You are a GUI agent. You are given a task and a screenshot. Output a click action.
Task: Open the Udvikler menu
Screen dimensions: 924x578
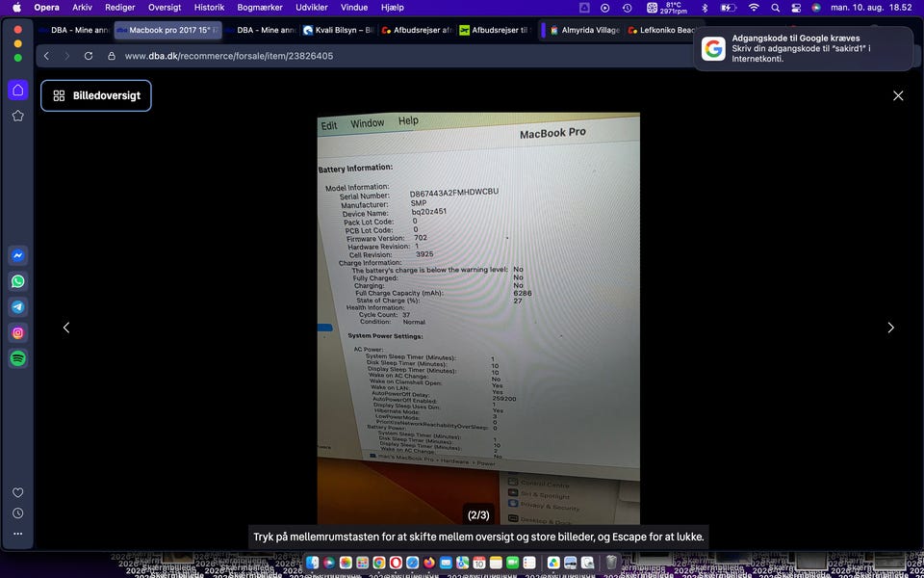pos(314,8)
